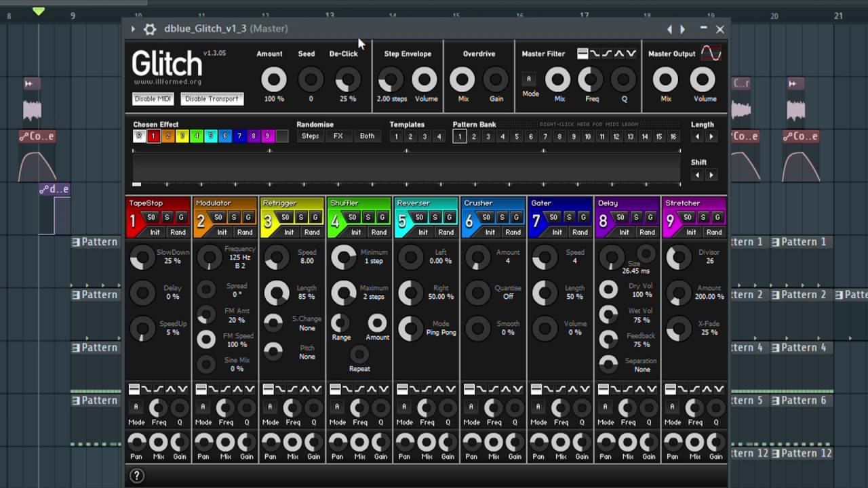Toggle Crusher S0 button
This screenshot has width=868, height=488.
[487, 218]
